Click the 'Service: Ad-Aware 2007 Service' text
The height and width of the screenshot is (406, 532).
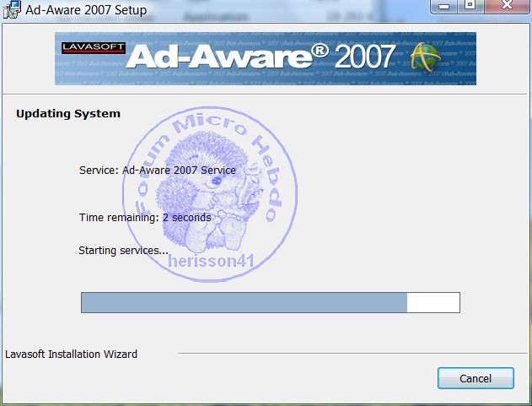pyautogui.click(x=158, y=170)
